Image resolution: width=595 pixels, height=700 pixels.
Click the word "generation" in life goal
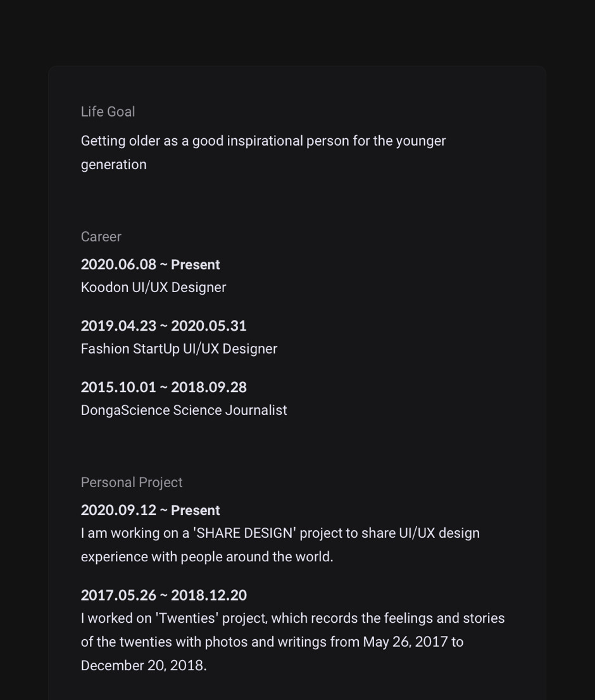coord(114,165)
